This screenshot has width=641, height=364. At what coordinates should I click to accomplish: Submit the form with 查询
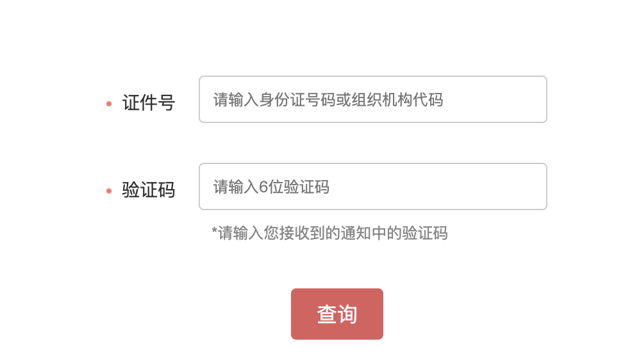pos(337,314)
